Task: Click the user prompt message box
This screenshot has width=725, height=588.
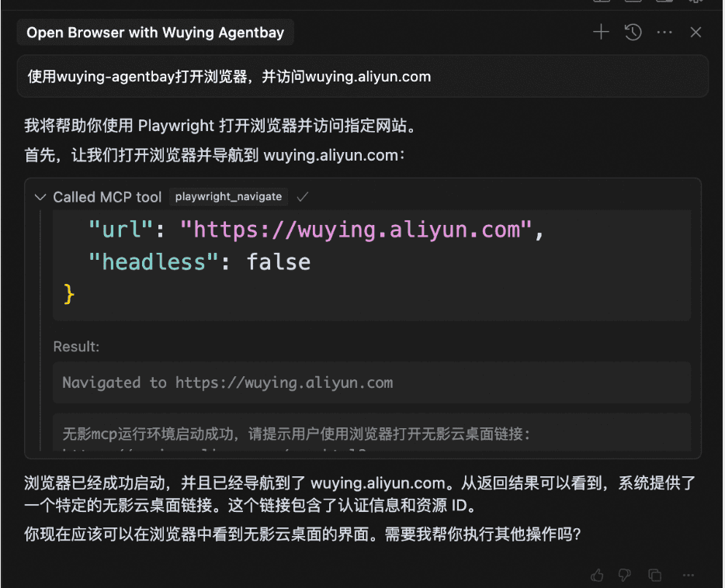Action: click(362, 76)
